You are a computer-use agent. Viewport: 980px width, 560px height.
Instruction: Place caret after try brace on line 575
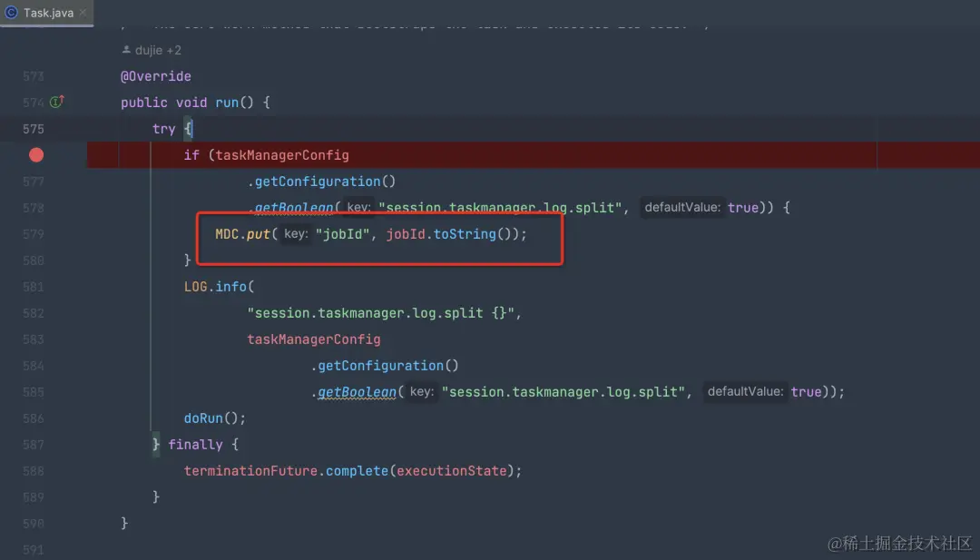coord(192,129)
